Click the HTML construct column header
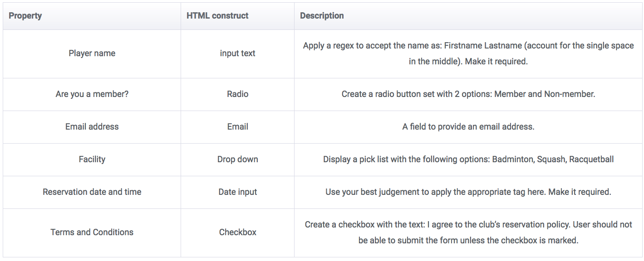 coord(217,16)
